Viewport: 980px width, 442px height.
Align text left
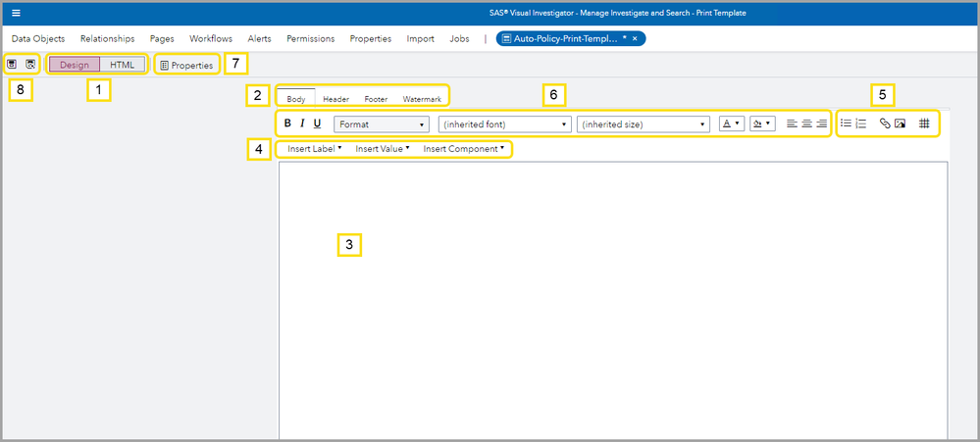pyautogui.click(x=792, y=123)
